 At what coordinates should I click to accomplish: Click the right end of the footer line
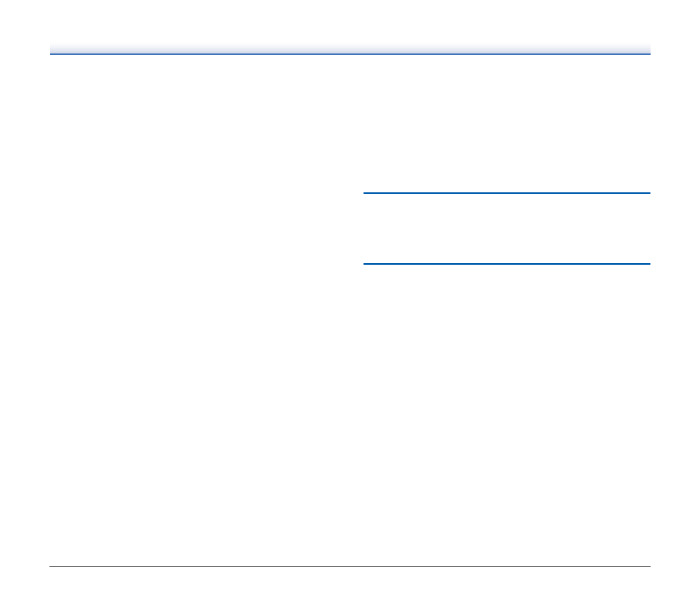[x=646, y=567]
